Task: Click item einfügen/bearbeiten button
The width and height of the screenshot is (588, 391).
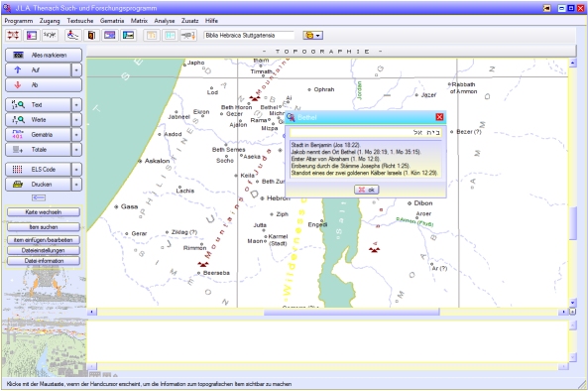Action: [44, 240]
